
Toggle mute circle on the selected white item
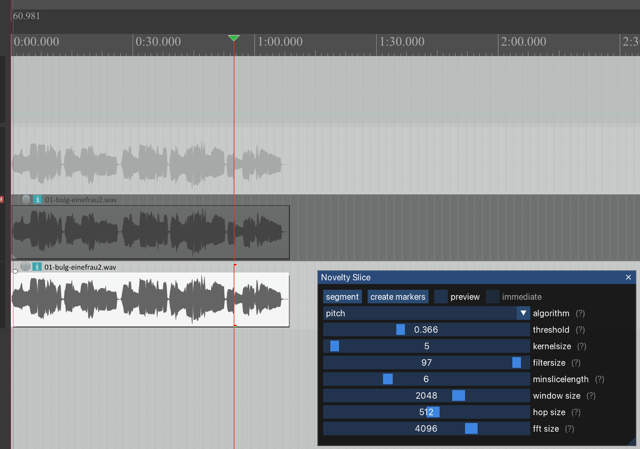[26, 267]
